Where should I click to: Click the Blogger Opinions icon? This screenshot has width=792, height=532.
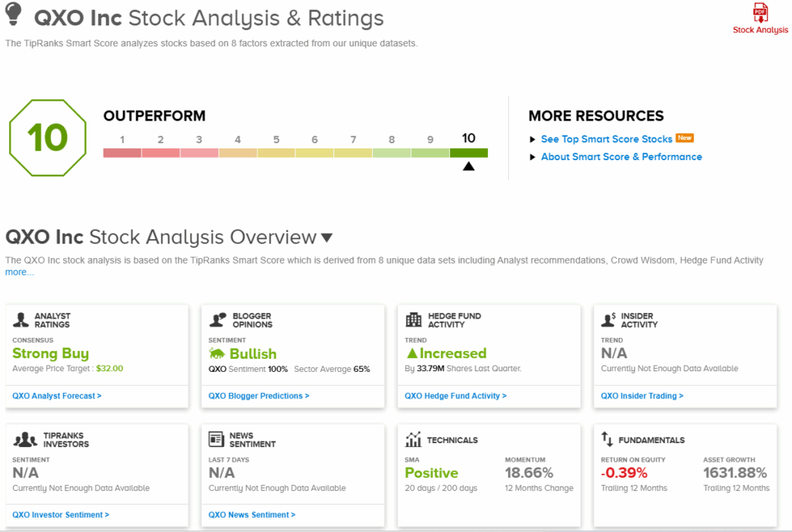click(218, 320)
